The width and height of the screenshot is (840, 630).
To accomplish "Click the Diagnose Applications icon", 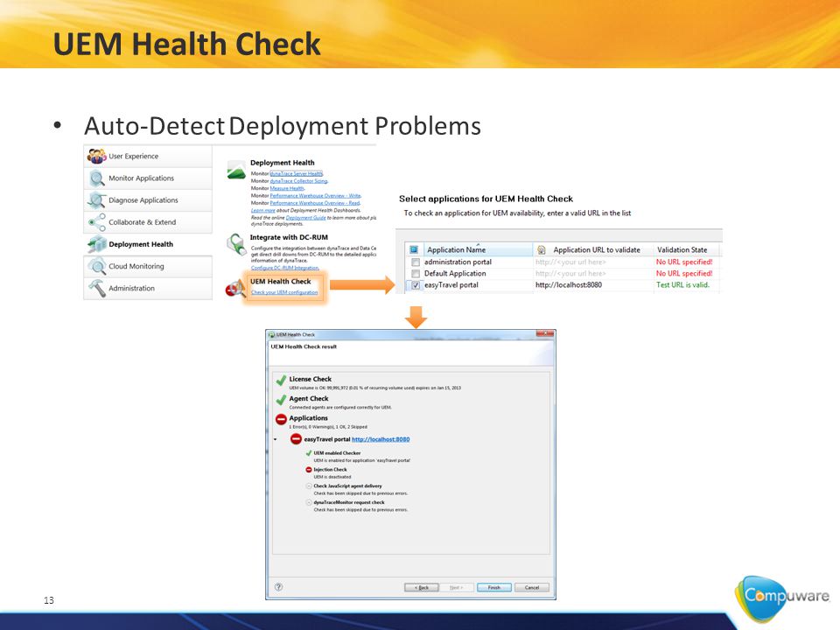I will [96, 199].
